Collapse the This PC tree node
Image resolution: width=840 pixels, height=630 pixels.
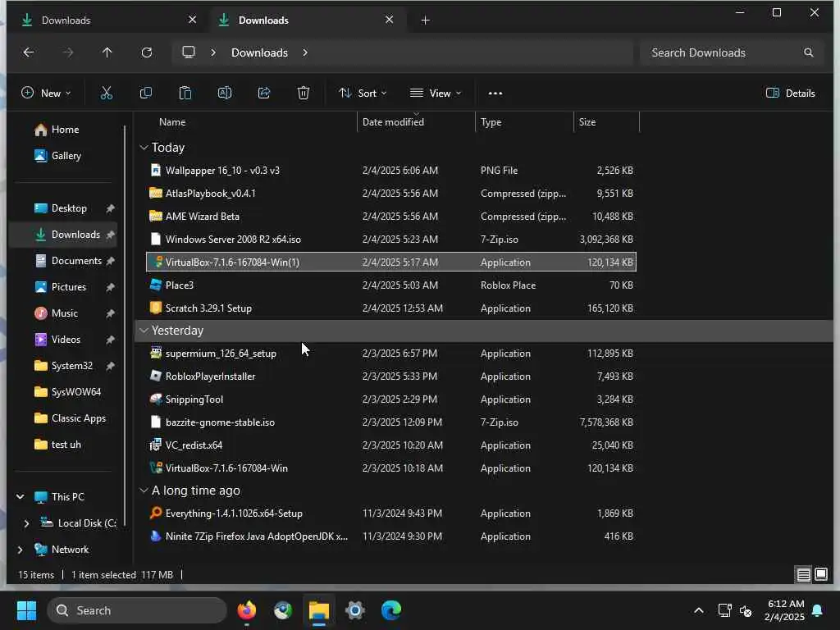21,496
